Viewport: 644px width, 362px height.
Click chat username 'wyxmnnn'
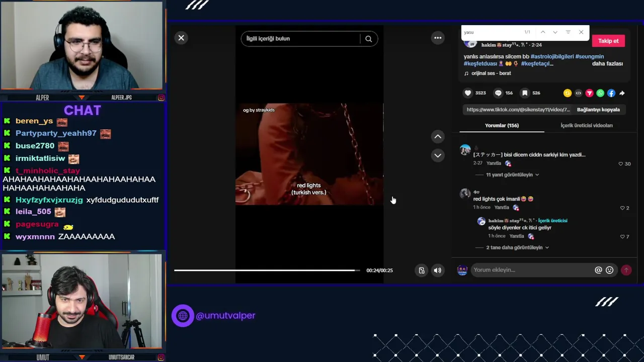35,237
